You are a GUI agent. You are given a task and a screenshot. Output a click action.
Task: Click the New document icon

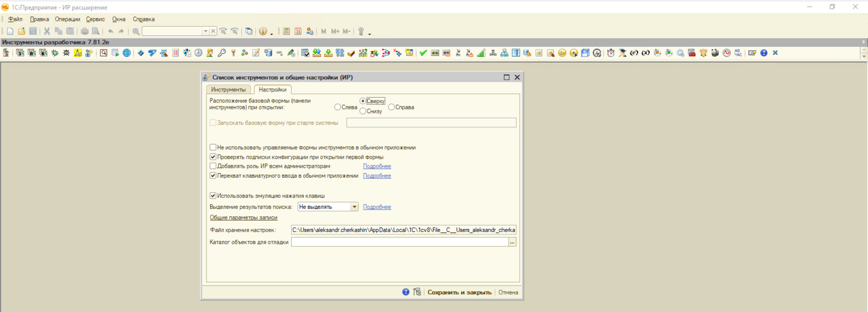click(10, 31)
